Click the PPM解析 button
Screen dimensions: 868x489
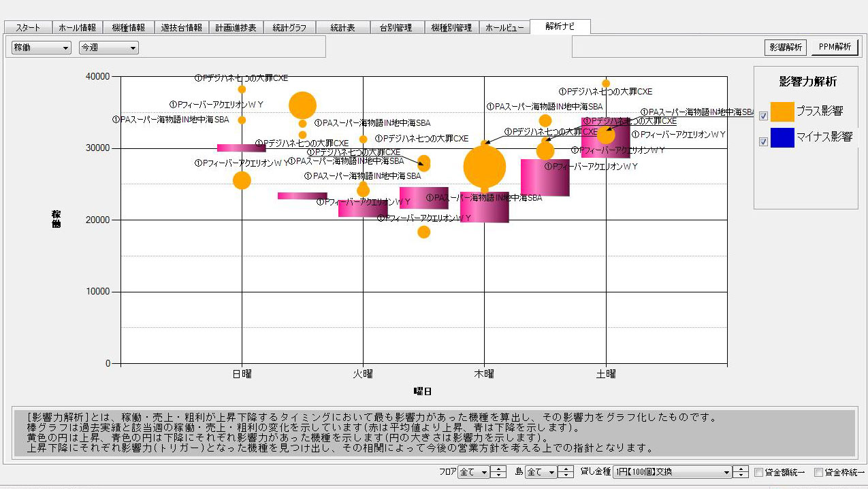(x=835, y=47)
